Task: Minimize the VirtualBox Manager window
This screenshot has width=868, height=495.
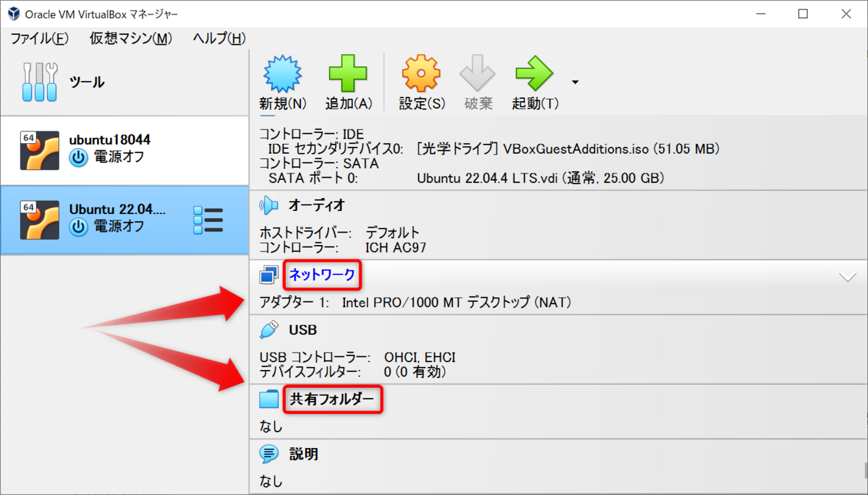Action: point(760,14)
